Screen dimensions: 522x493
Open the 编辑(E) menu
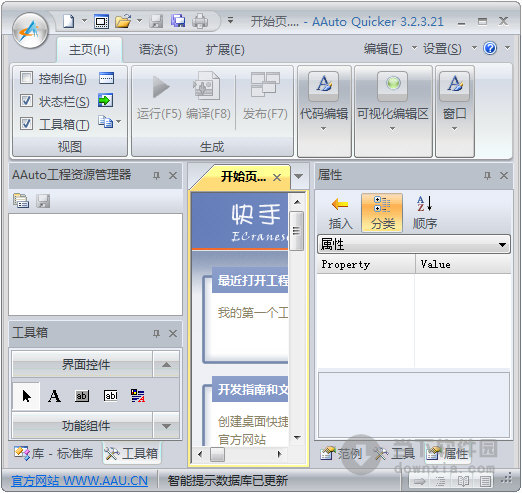pos(383,49)
